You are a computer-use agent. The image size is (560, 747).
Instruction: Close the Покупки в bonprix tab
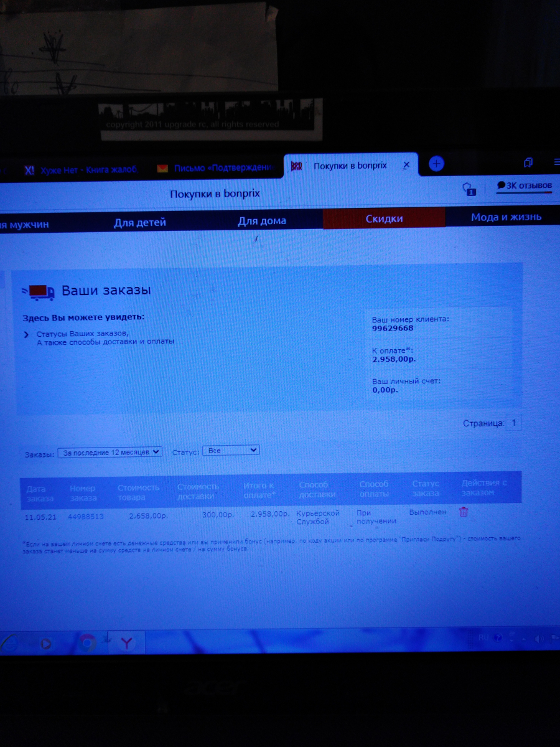click(406, 166)
